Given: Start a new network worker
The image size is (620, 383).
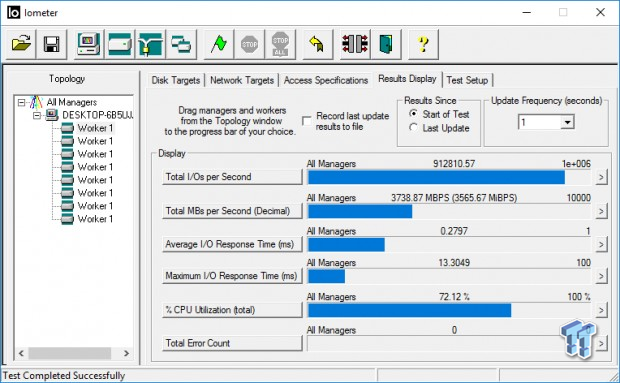Looking at the screenshot, I should (x=151, y=43).
